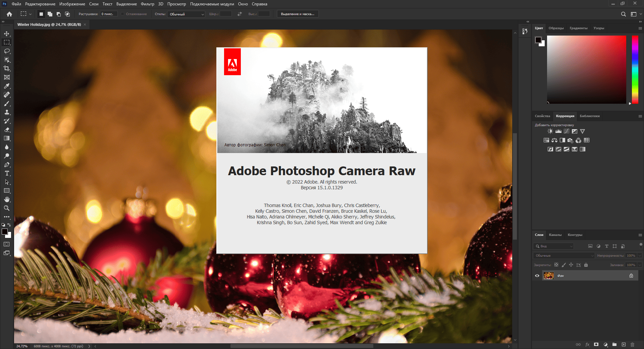Add a Levels adjustment

click(x=558, y=131)
